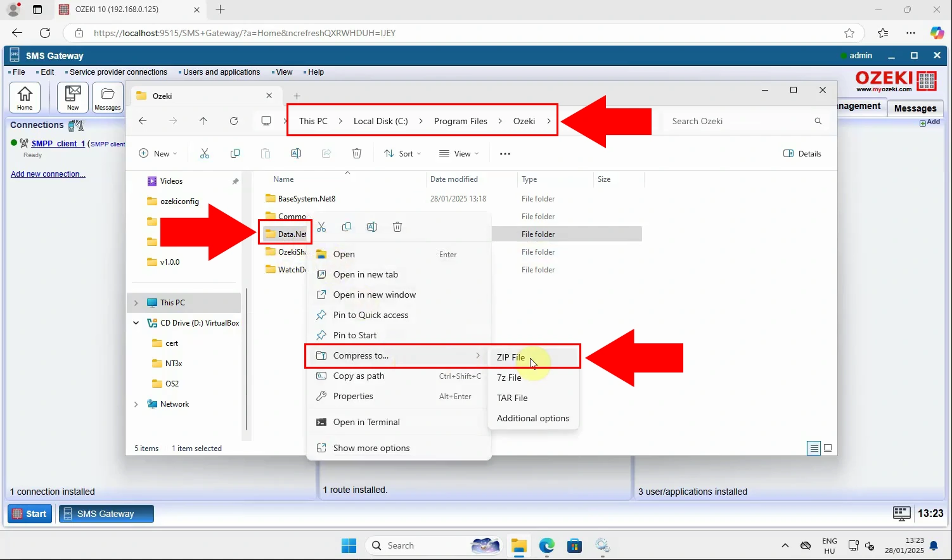Choose ZIP File from Compress submenu
The width and height of the screenshot is (952, 560).
point(534,357)
